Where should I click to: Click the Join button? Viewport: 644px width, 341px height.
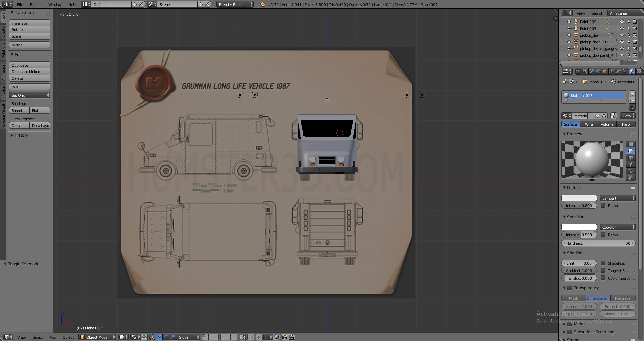(30, 87)
